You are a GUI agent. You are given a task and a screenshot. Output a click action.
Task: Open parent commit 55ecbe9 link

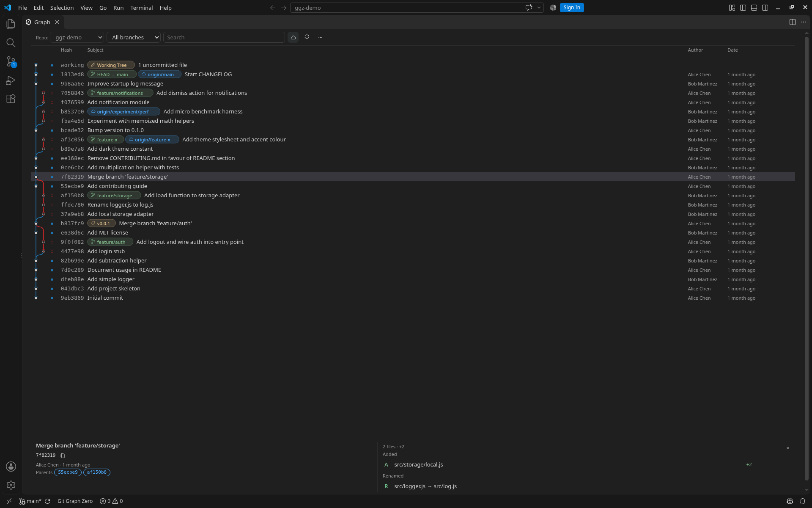click(68, 472)
